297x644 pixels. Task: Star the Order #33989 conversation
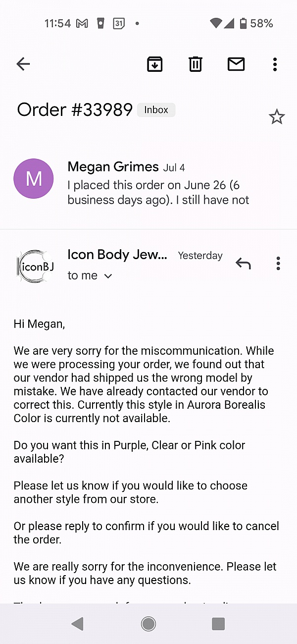(x=277, y=117)
